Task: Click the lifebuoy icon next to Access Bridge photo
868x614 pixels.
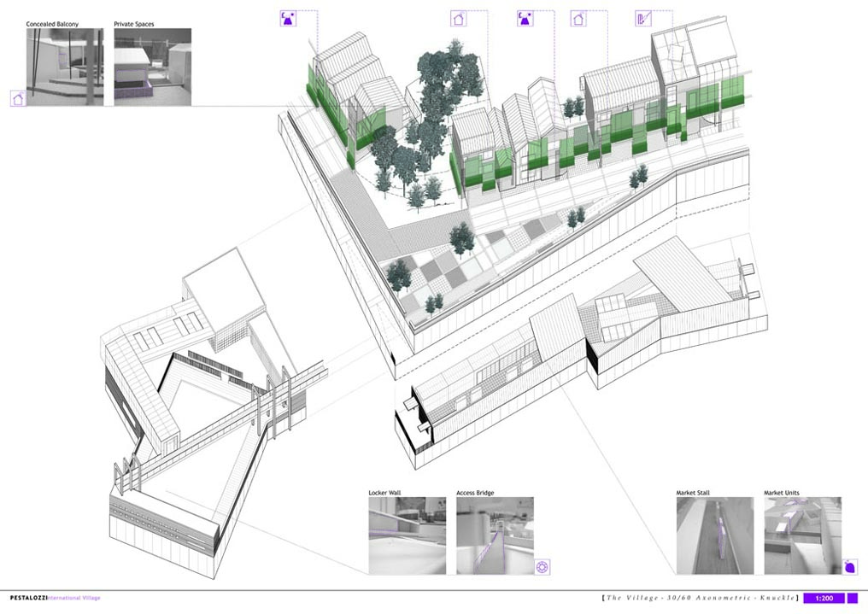Action: coord(541,566)
